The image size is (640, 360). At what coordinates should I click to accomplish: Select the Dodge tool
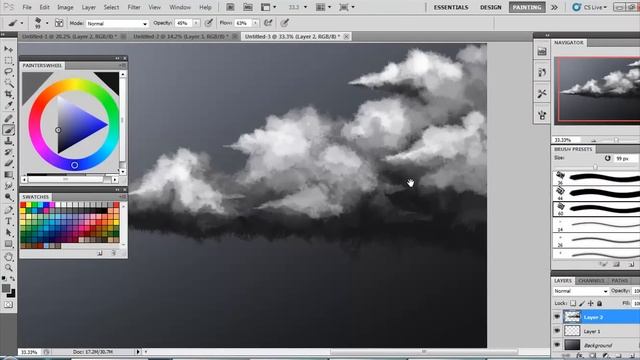(x=8, y=197)
